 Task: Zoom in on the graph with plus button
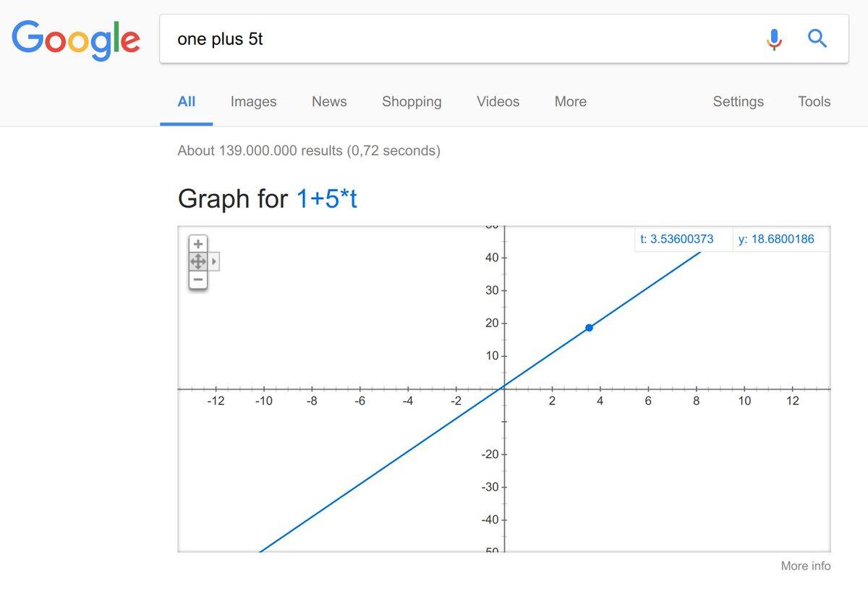pyautogui.click(x=198, y=244)
